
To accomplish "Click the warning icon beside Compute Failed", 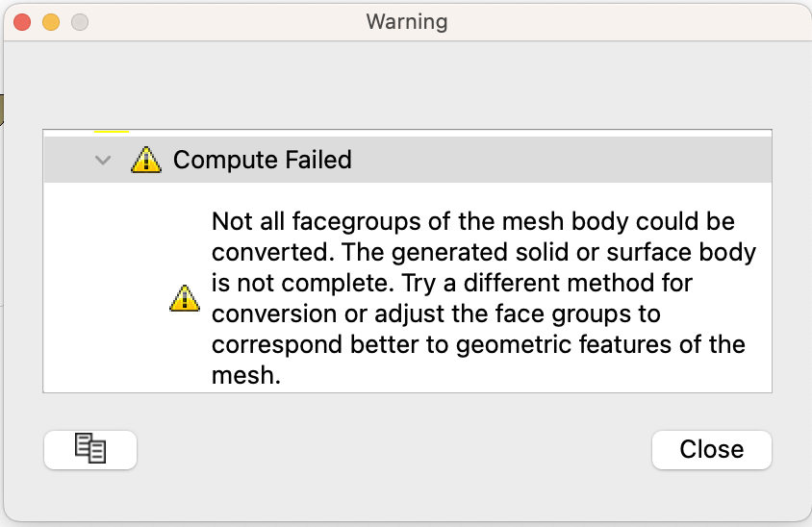I will click(145, 159).
